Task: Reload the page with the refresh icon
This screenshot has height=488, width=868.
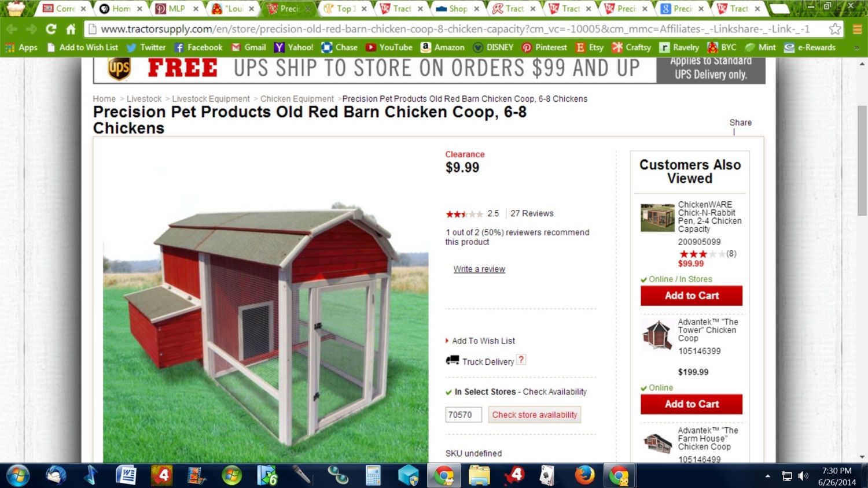Action: 51,29
